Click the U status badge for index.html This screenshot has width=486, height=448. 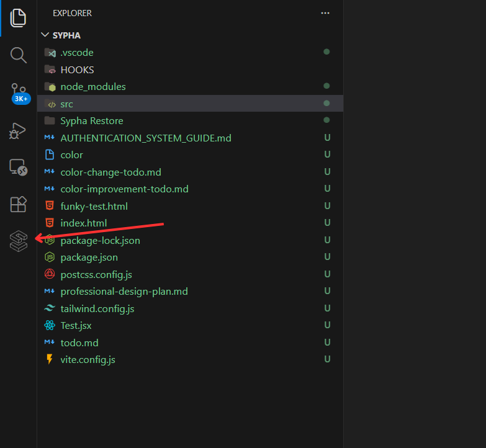coord(327,223)
